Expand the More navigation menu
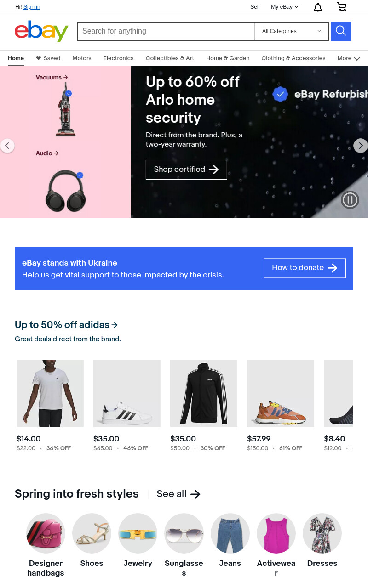Screen dimensions: 368x588 [x=349, y=58]
